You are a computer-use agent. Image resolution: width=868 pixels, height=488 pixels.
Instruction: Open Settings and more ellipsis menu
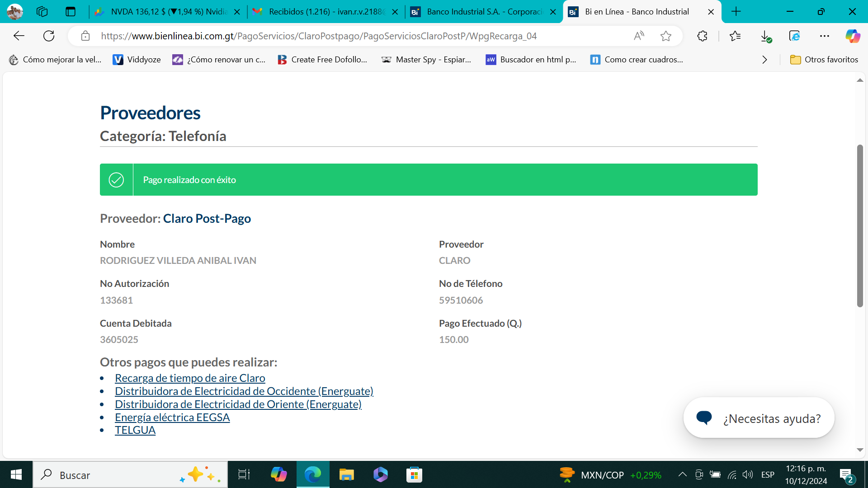pyautogui.click(x=825, y=36)
